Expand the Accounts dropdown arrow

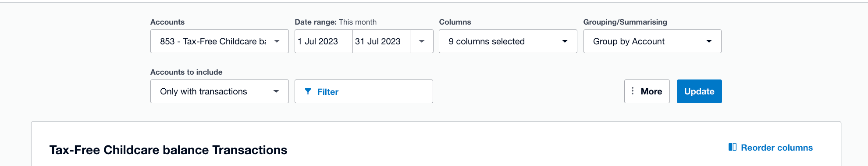click(x=277, y=41)
